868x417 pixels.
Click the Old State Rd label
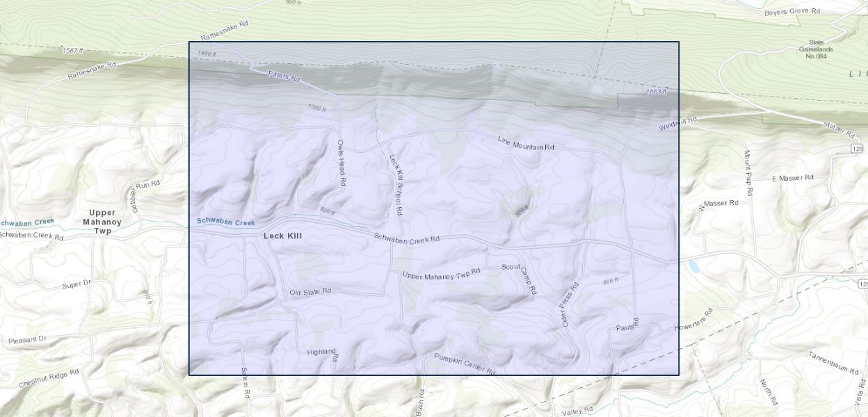[x=310, y=291]
